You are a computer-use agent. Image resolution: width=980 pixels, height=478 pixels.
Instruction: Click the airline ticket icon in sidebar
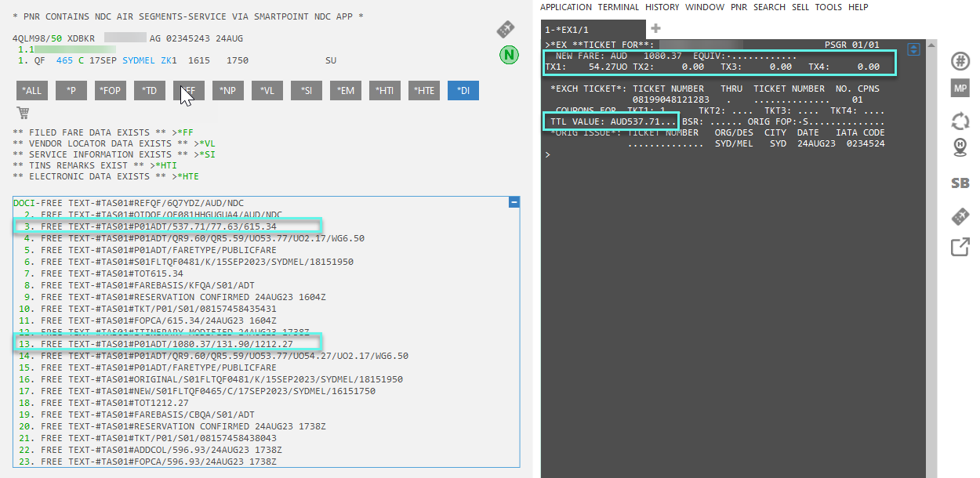[x=960, y=216]
